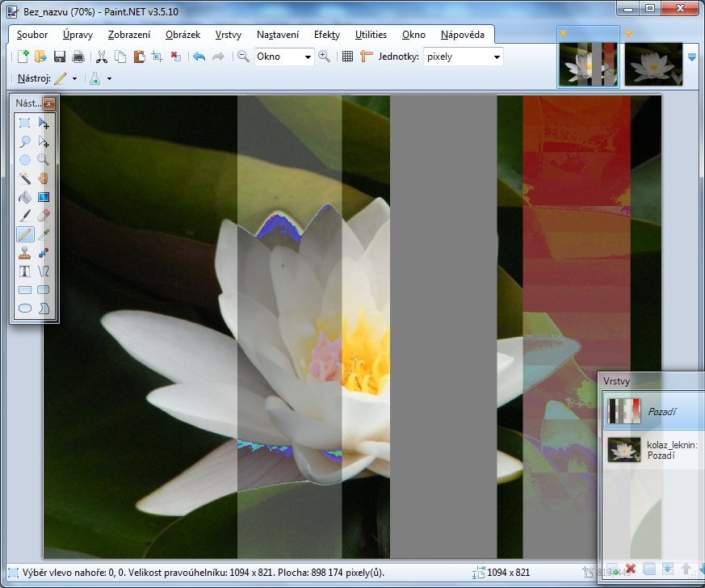Select the Text tool
705x588 pixels.
coord(25,271)
